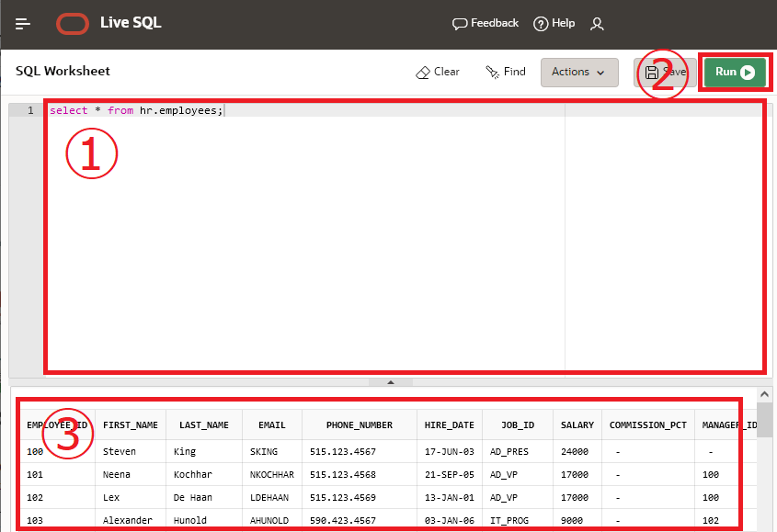The height and width of the screenshot is (532, 777).
Task: Select the SALARY column header
Action: (x=577, y=425)
